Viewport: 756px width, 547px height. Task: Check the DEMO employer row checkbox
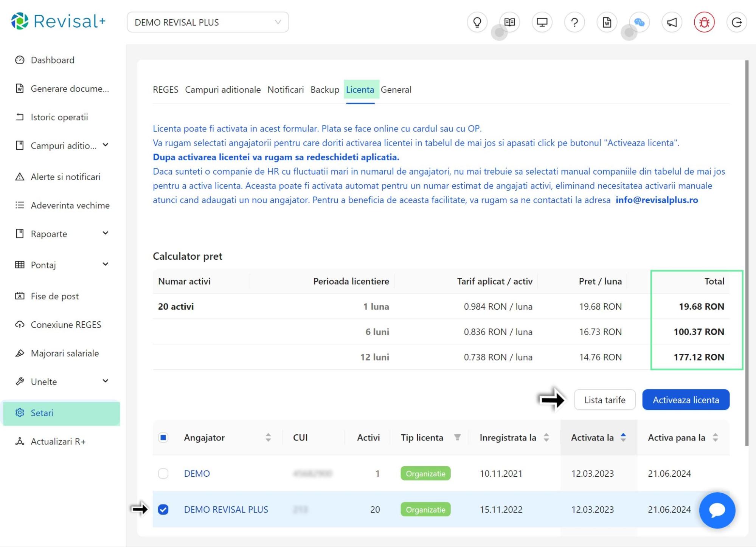(163, 473)
